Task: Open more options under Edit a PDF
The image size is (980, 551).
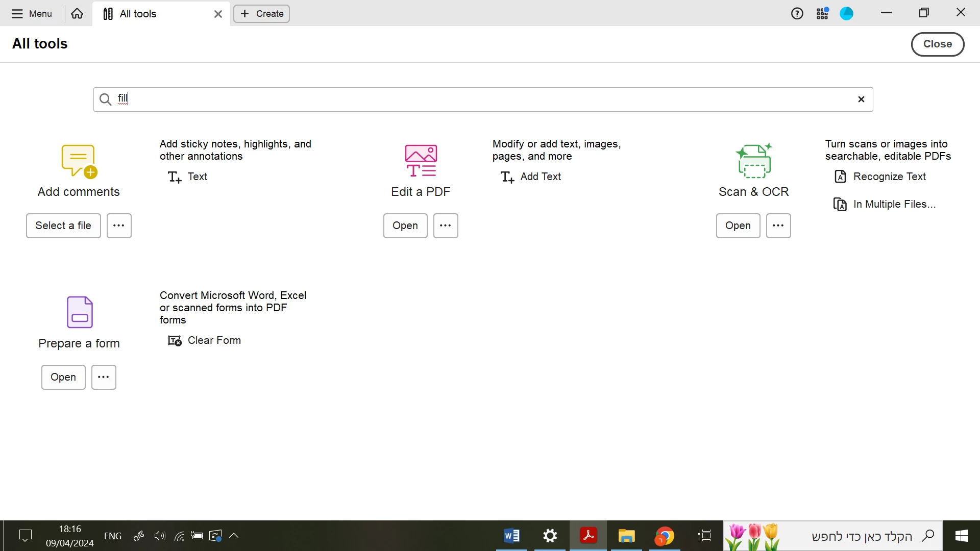Action: click(447, 226)
